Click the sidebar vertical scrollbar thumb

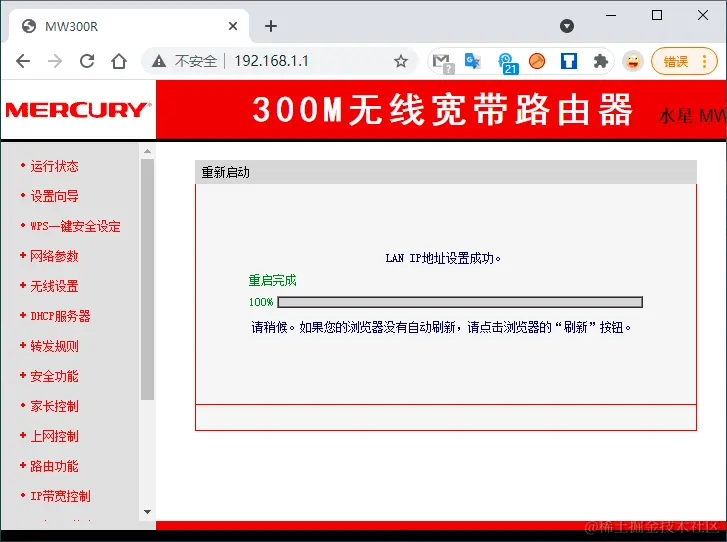[147, 279]
